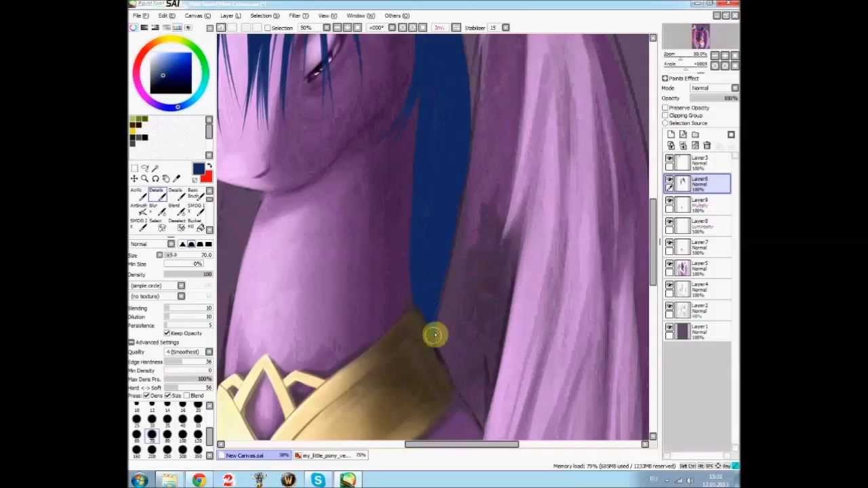This screenshot has width=868, height=488.
Task: Create a new linework layer
Action: (683, 135)
